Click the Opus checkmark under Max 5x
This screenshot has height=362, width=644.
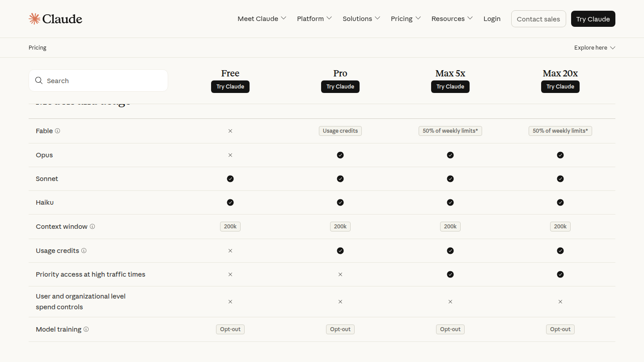pos(450,155)
